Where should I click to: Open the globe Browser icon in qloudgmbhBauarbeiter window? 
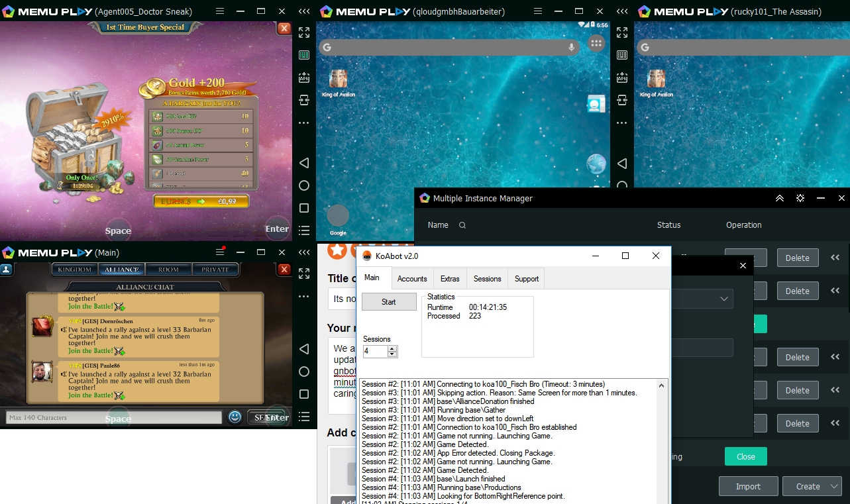click(597, 164)
